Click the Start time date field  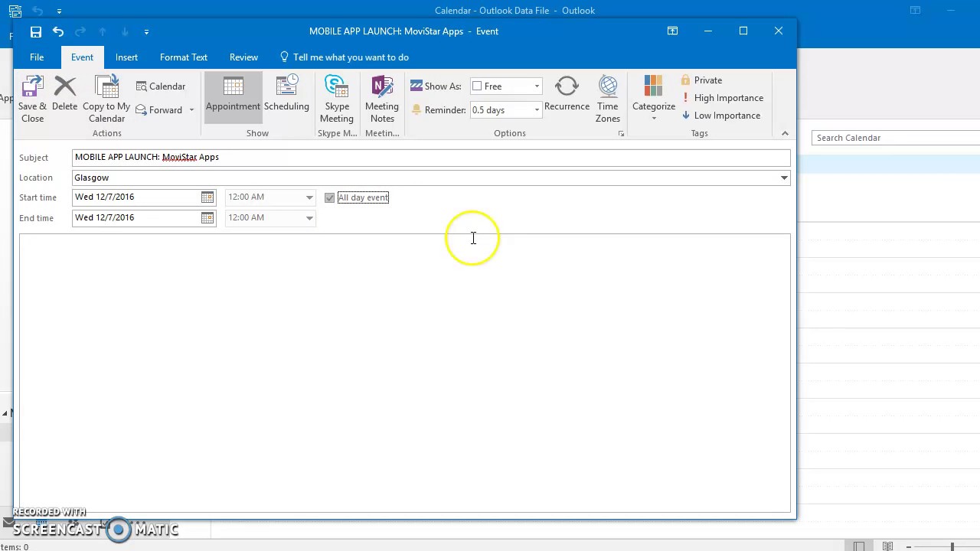pos(136,197)
